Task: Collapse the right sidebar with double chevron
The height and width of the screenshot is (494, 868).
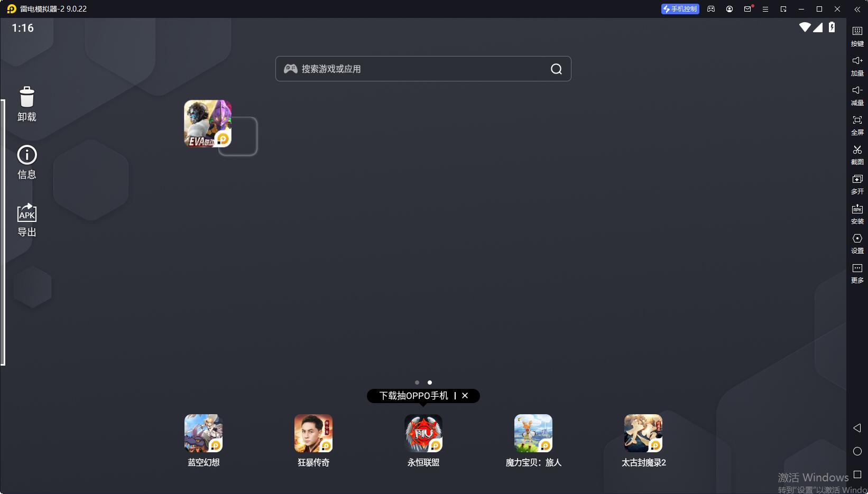Action: 857,9
